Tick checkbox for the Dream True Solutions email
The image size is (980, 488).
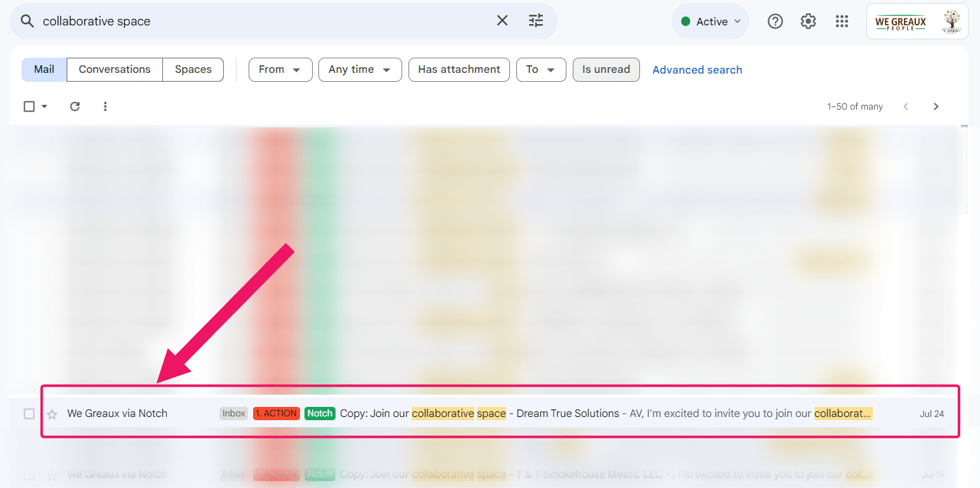click(29, 414)
